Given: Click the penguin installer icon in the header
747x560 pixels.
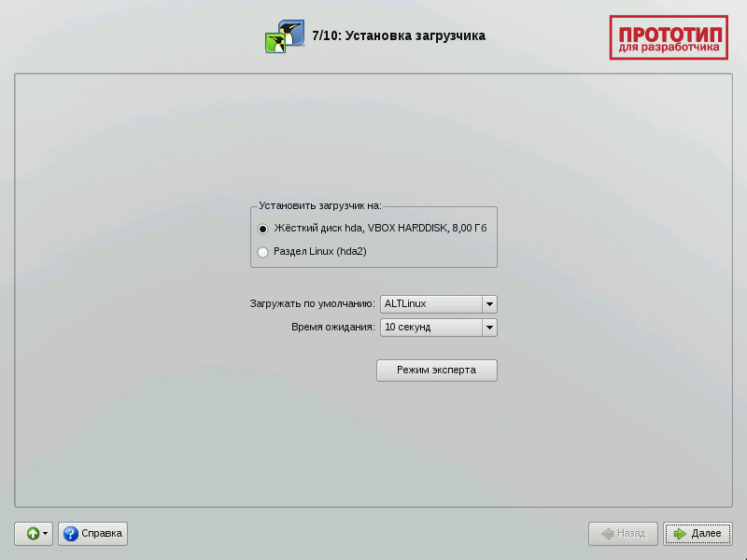Looking at the screenshot, I should click(285, 36).
